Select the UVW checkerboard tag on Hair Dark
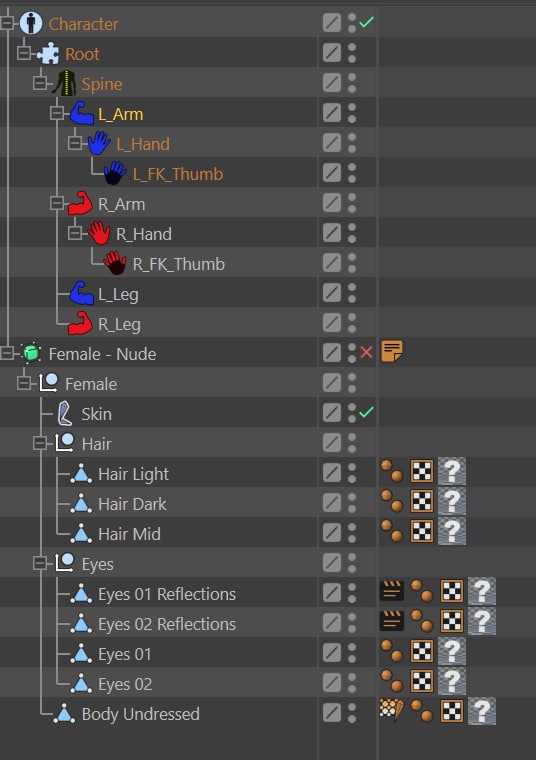 tap(422, 501)
